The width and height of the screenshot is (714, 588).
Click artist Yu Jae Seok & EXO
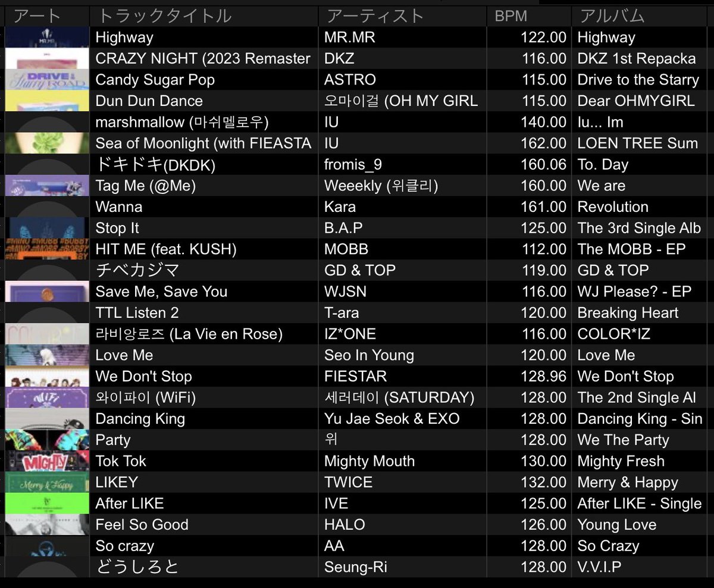(x=392, y=419)
